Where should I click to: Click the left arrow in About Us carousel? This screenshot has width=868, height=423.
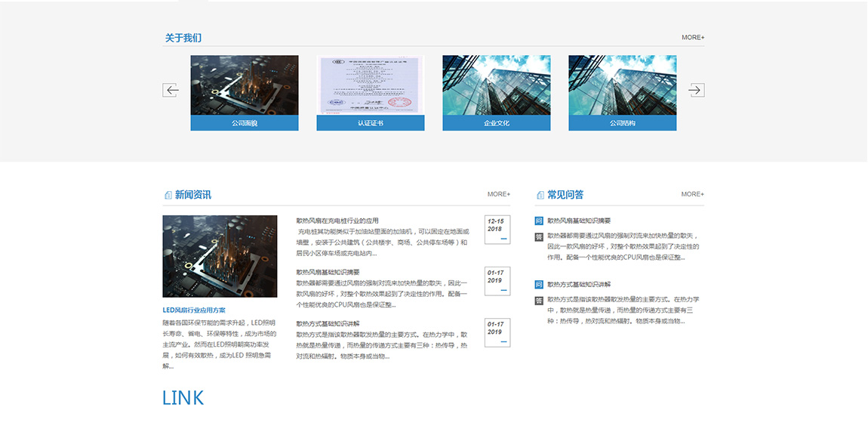[171, 90]
